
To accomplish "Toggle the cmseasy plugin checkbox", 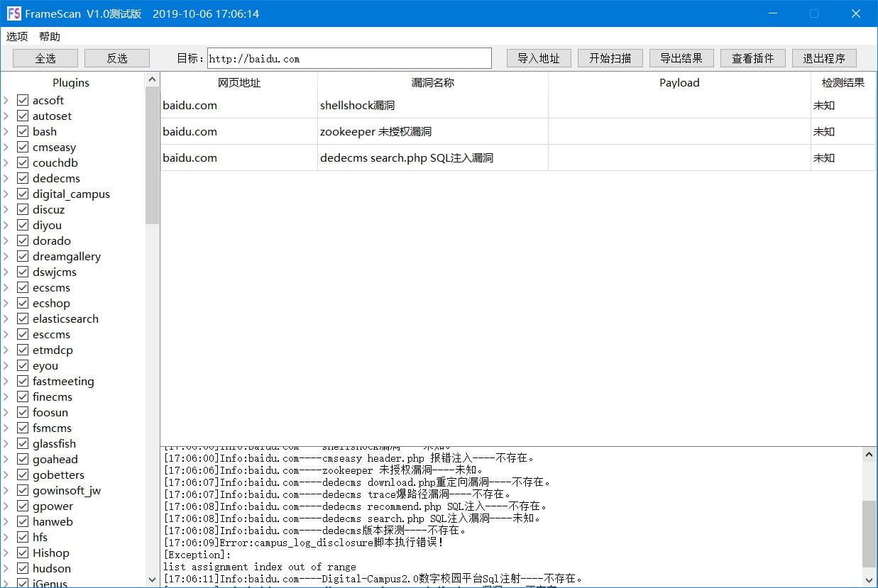I will [x=23, y=147].
